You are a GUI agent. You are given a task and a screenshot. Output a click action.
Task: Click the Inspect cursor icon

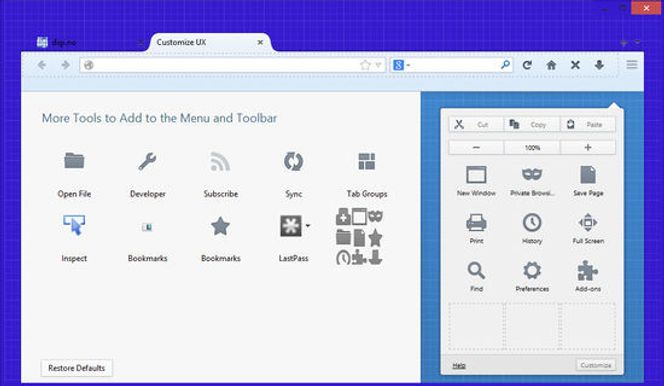pyautogui.click(x=74, y=225)
